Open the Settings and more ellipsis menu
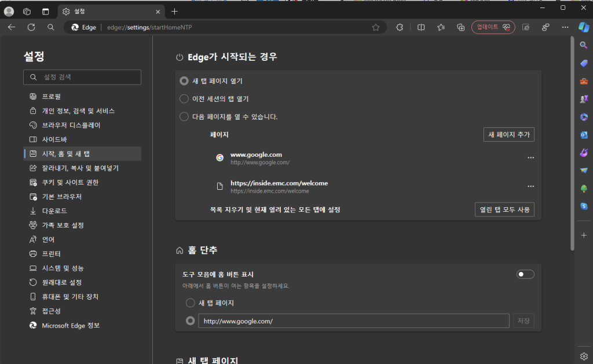 (565, 27)
